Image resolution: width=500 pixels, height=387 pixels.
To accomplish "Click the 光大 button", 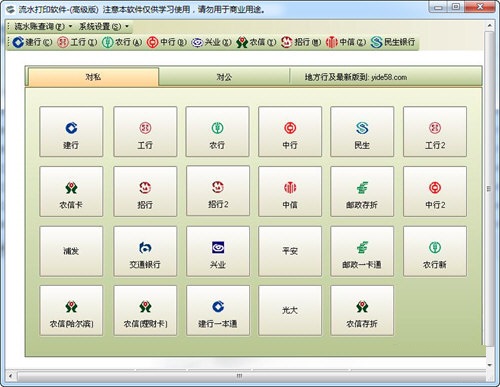I will pos(290,310).
